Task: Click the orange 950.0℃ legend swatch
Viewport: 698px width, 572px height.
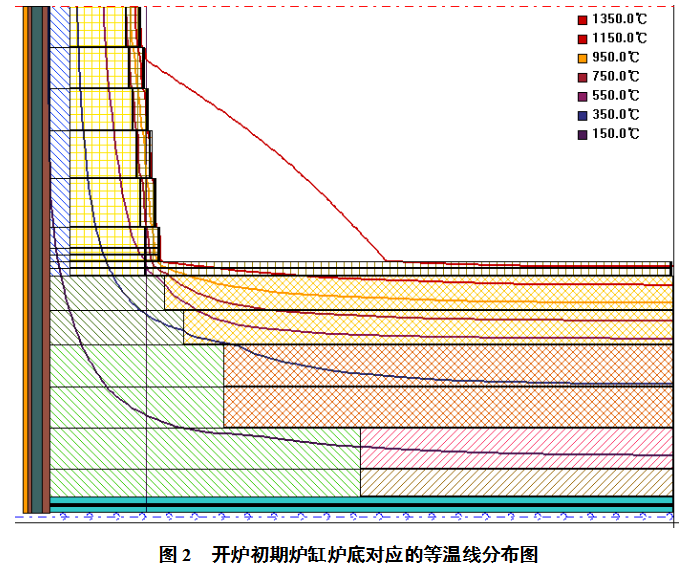Action: coord(582,58)
